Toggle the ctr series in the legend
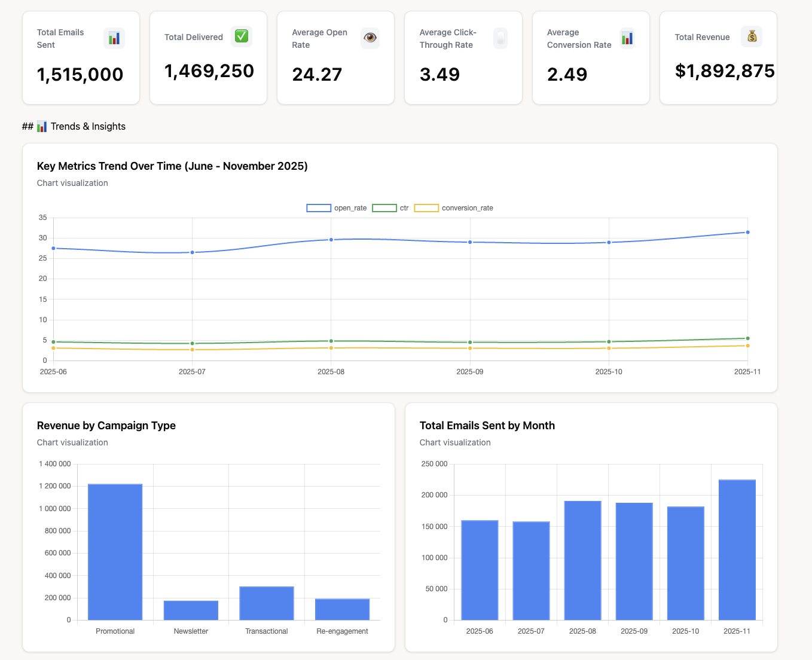The image size is (812, 660). pyautogui.click(x=404, y=208)
